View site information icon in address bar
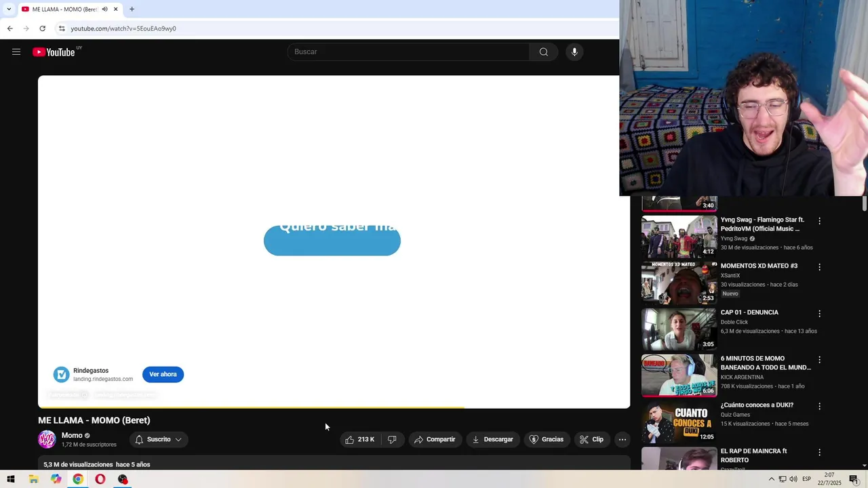 click(62, 28)
